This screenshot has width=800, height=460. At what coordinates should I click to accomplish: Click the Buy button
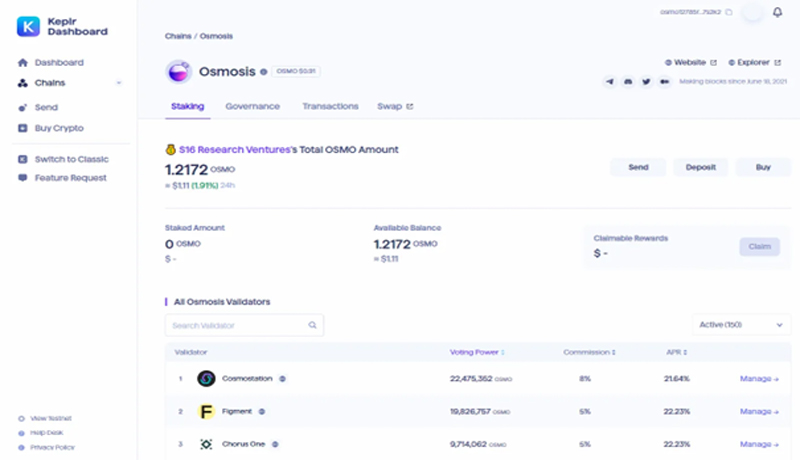point(763,167)
